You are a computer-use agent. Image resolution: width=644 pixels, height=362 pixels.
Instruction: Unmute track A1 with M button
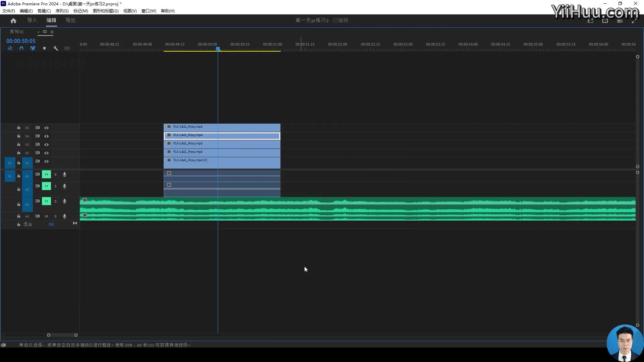[x=46, y=174]
